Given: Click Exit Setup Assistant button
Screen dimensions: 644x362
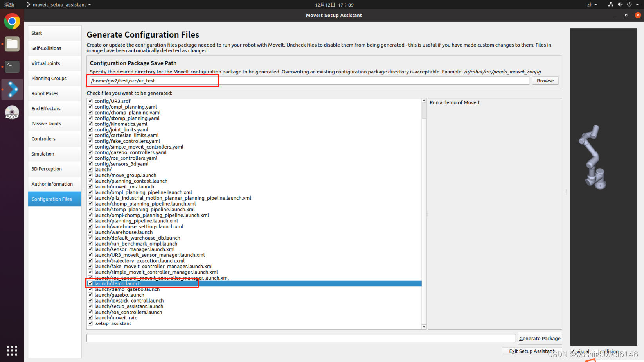Looking at the screenshot, I should 532,351.
